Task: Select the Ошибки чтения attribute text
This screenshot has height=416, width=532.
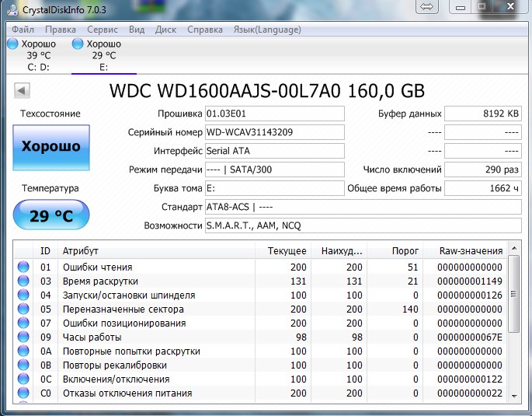Action: coord(97,267)
